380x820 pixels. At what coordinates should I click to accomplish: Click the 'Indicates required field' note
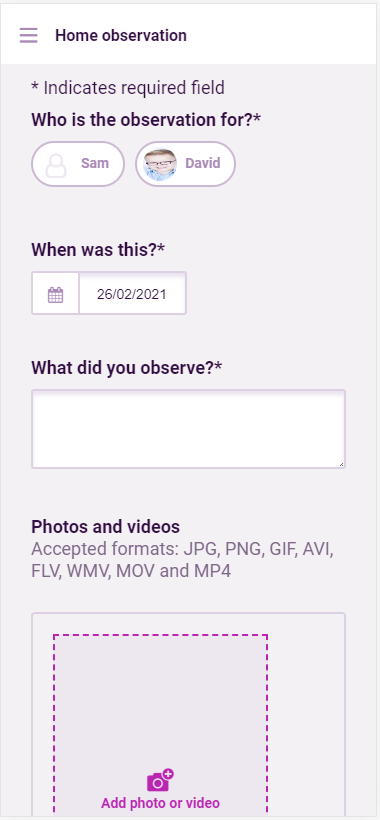tap(128, 88)
